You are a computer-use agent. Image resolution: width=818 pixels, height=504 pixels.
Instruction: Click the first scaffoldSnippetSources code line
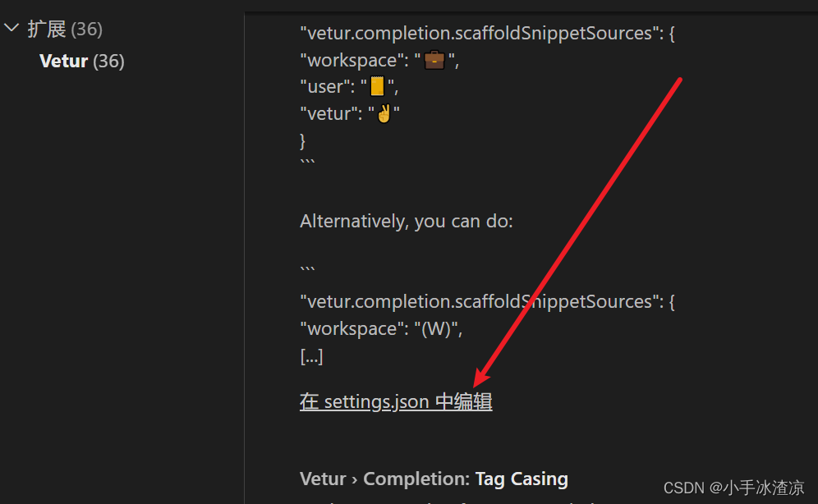(x=487, y=34)
